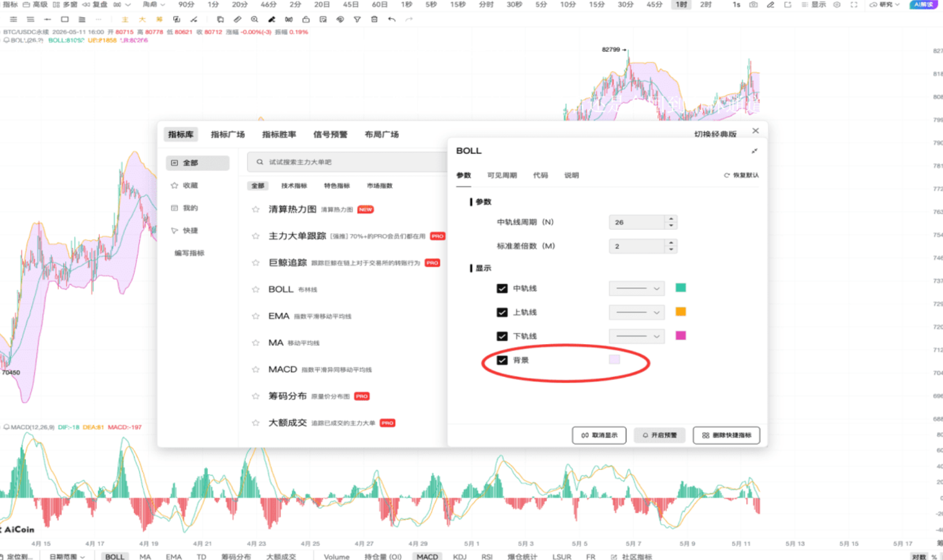Screen dimensions: 943x560
Task: Change the 上轨线 orange color swatch
Action: [x=681, y=312]
